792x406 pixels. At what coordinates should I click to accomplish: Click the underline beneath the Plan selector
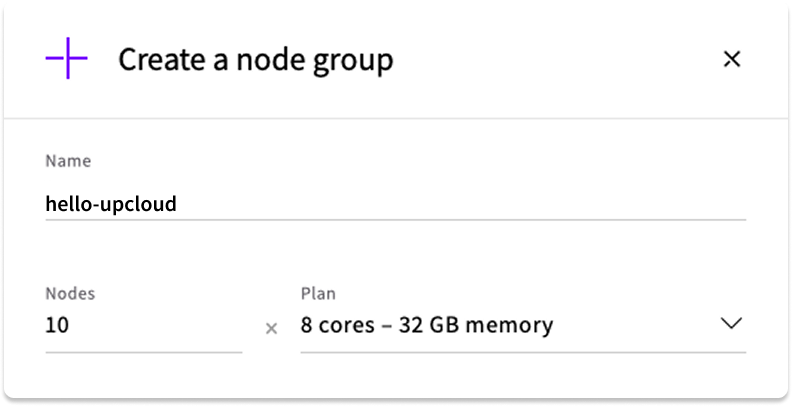[x=522, y=352]
